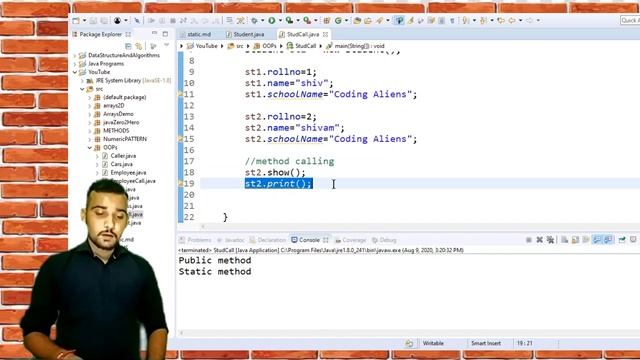The height and width of the screenshot is (360, 640).
Task: Select the ArraysDemo package
Action: coord(118,114)
